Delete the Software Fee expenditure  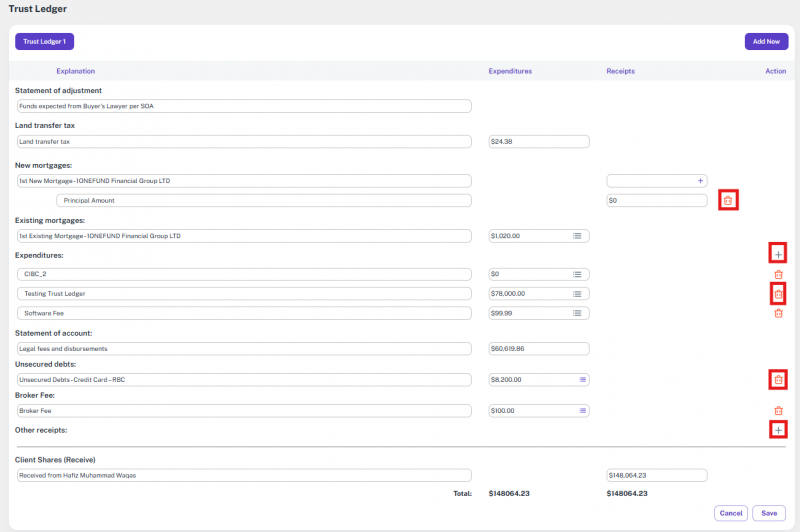point(778,313)
